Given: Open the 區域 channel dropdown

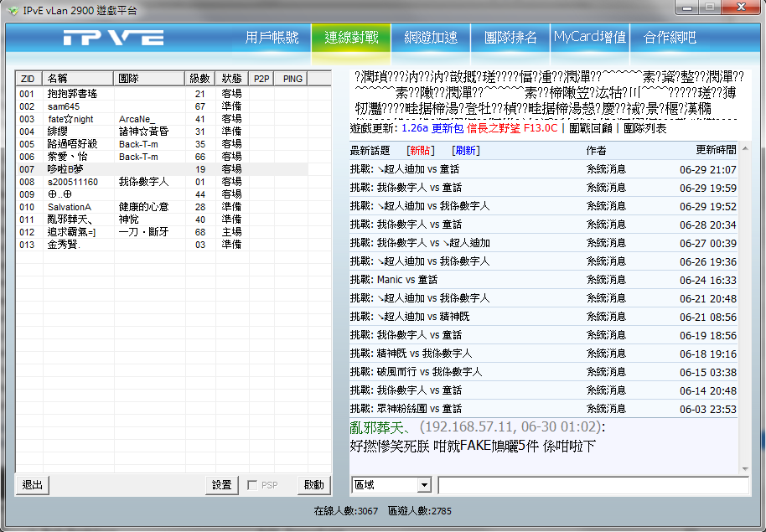Looking at the screenshot, I should (423, 485).
